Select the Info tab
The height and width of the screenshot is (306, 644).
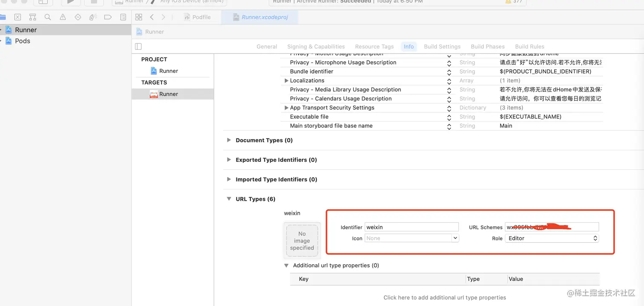(x=409, y=46)
